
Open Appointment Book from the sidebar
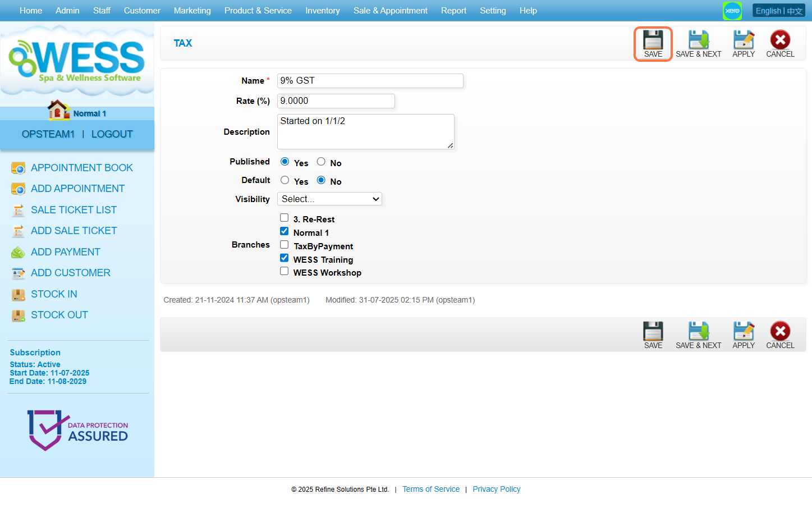[x=81, y=168]
